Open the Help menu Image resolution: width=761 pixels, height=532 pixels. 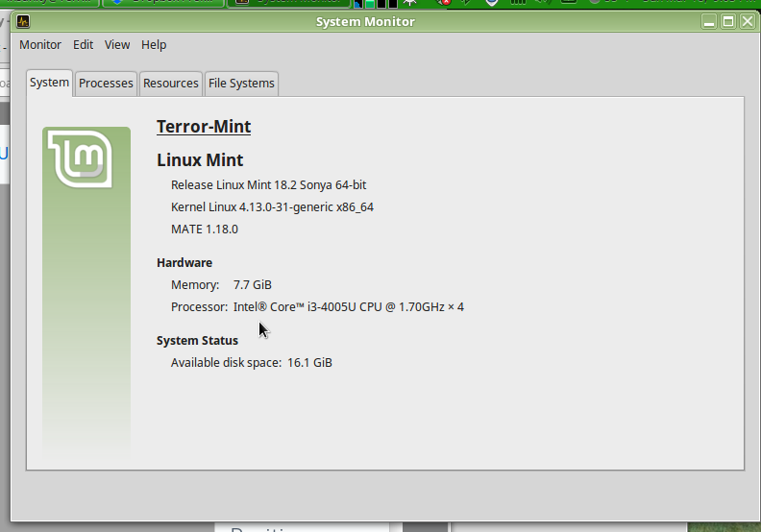coord(154,44)
